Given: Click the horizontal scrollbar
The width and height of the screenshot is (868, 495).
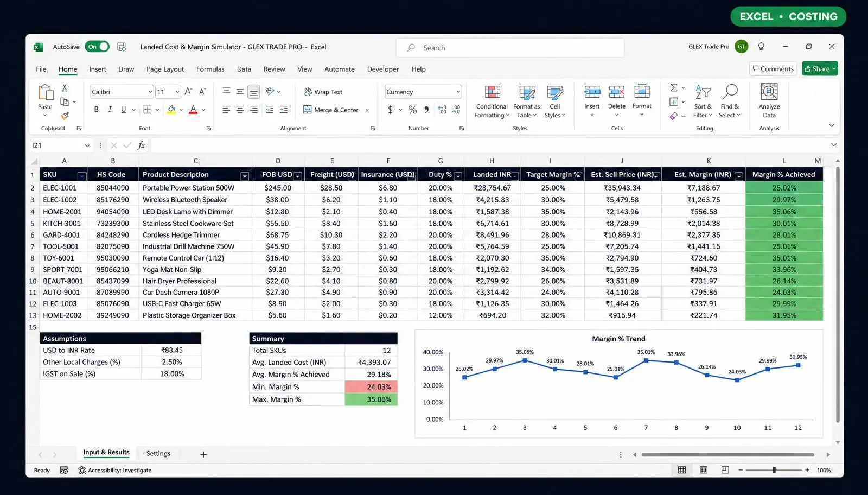Looking at the screenshot, I should [x=727, y=455].
